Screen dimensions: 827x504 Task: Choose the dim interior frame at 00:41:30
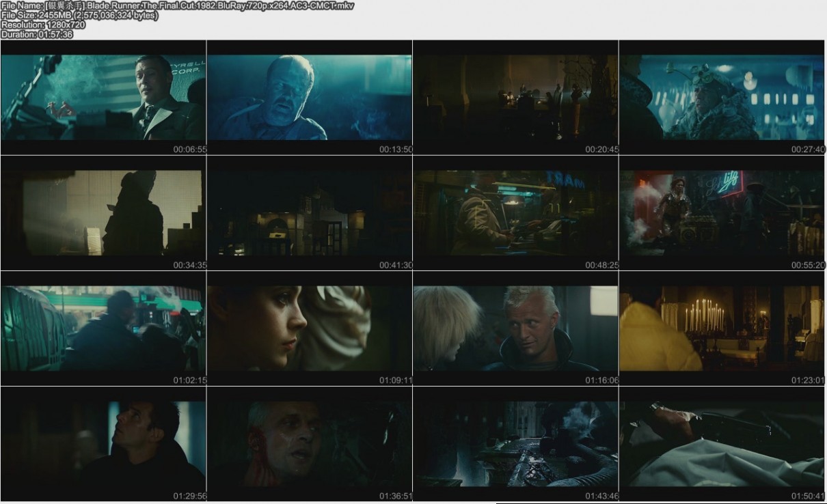[x=310, y=213]
